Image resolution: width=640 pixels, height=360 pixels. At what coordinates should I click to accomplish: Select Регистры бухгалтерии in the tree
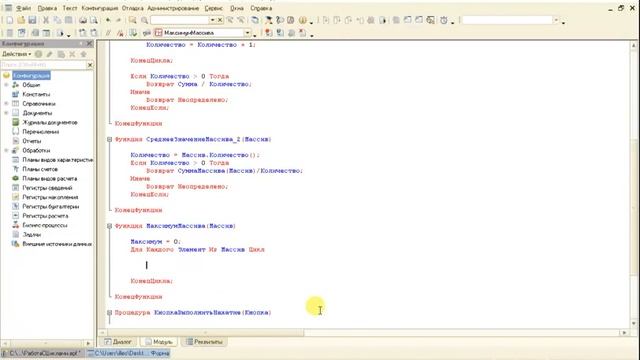tap(51, 207)
